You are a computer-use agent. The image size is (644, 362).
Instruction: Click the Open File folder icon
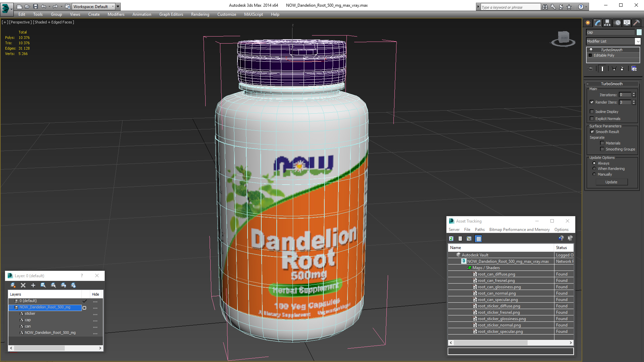click(28, 6)
